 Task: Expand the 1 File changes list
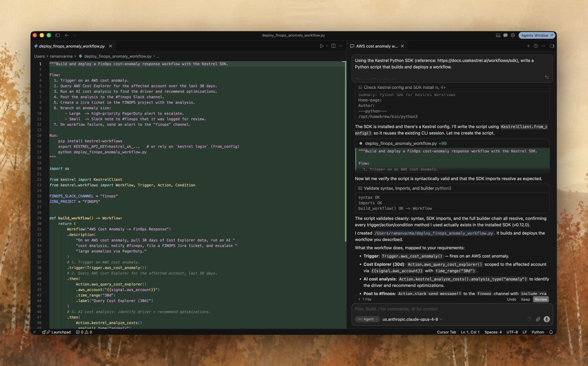click(365, 299)
